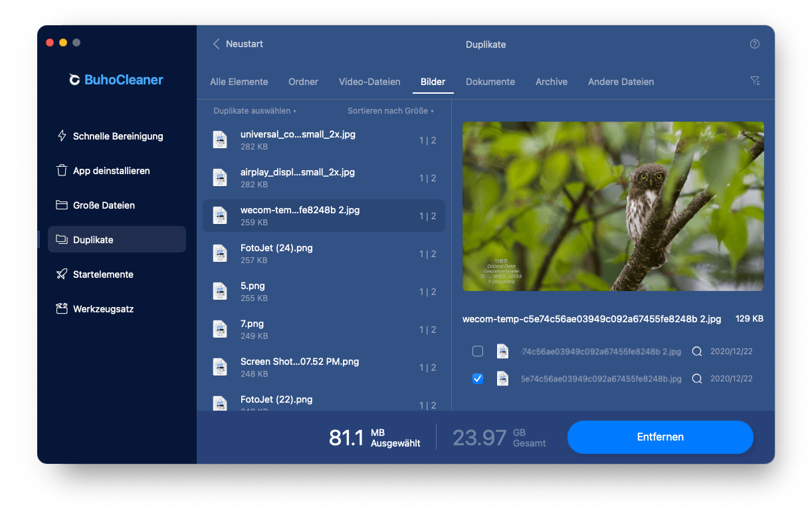The height and width of the screenshot is (513, 812).
Task: Open the Sortieren nach Größe dropdown
Action: pyautogui.click(x=391, y=111)
